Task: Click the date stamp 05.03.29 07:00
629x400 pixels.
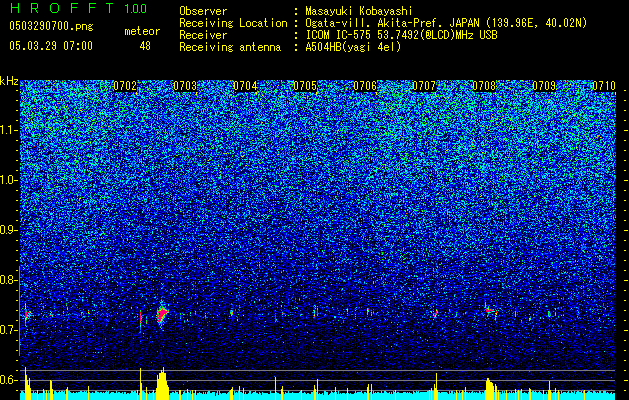Action: (51, 46)
